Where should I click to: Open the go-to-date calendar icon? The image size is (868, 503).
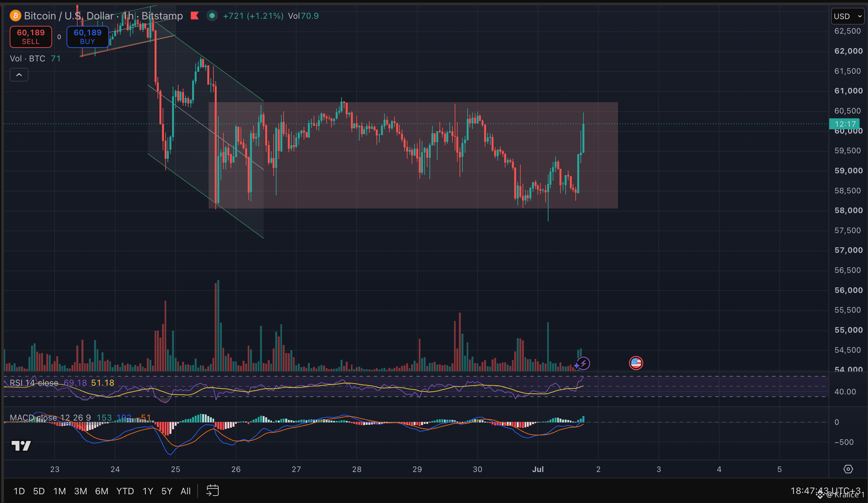(x=212, y=491)
